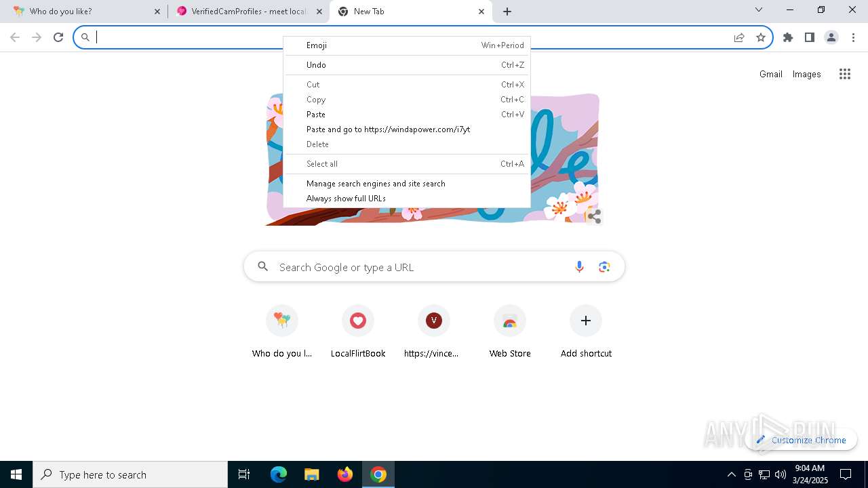Click the taskbar Type here to search box
The width and height of the screenshot is (868, 488).
[130, 474]
